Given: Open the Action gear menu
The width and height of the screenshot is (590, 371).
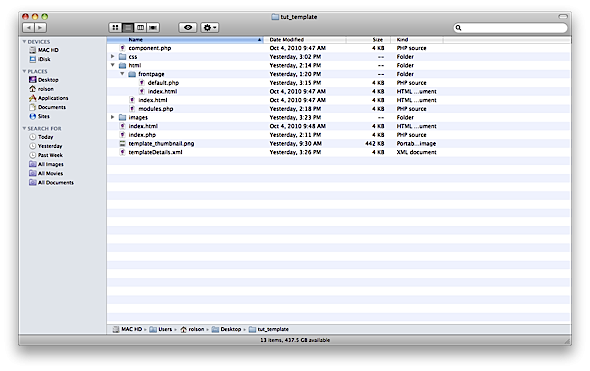Looking at the screenshot, I should [209, 27].
